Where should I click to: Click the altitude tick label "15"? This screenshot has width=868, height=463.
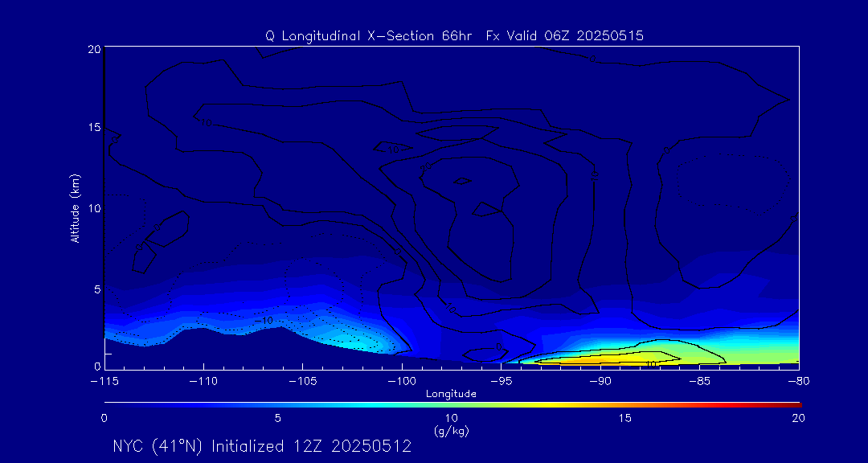(93, 127)
